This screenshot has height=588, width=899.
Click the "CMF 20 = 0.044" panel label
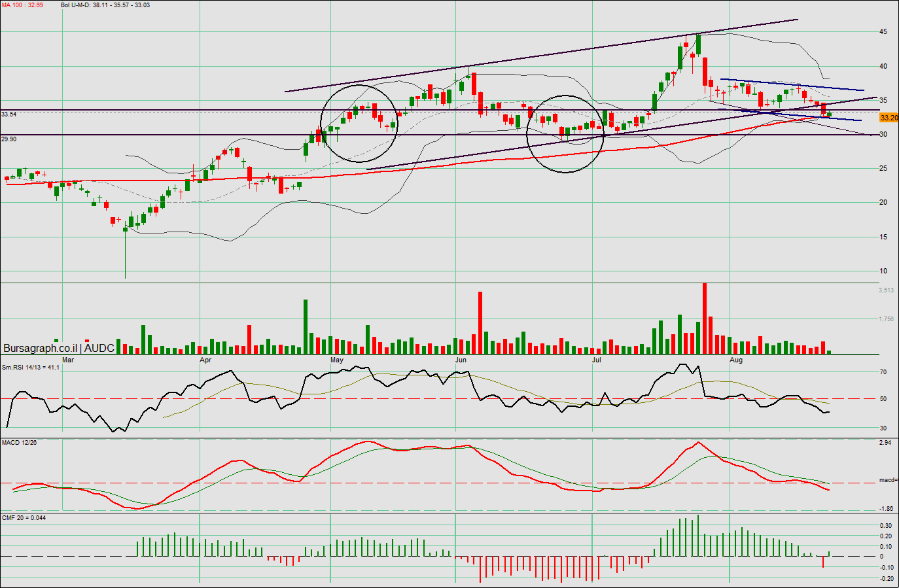[x=24, y=518]
